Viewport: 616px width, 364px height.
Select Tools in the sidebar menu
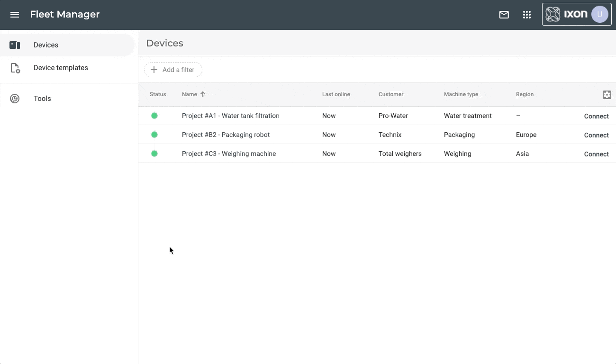tap(42, 99)
